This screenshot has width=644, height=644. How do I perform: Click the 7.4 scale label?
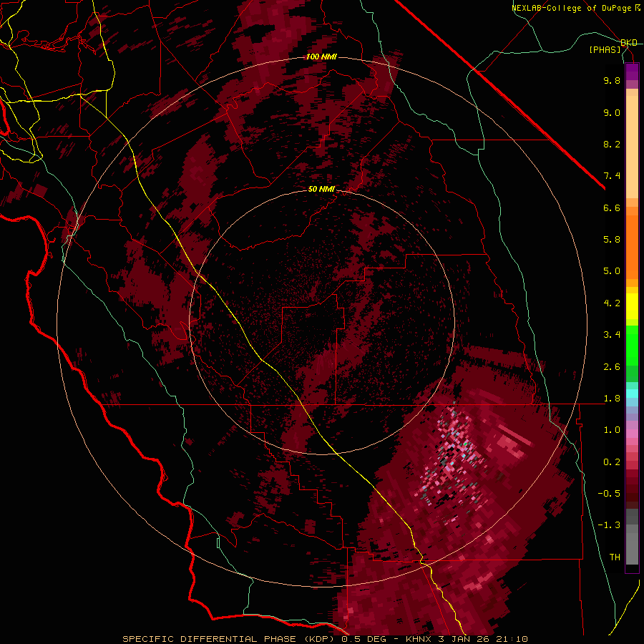[x=612, y=176]
